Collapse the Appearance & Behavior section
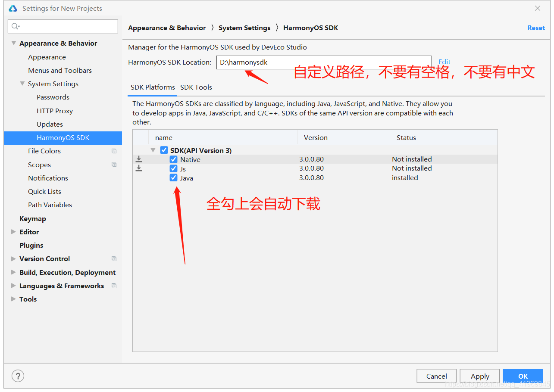The width and height of the screenshot is (554, 392). tap(13, 43)
